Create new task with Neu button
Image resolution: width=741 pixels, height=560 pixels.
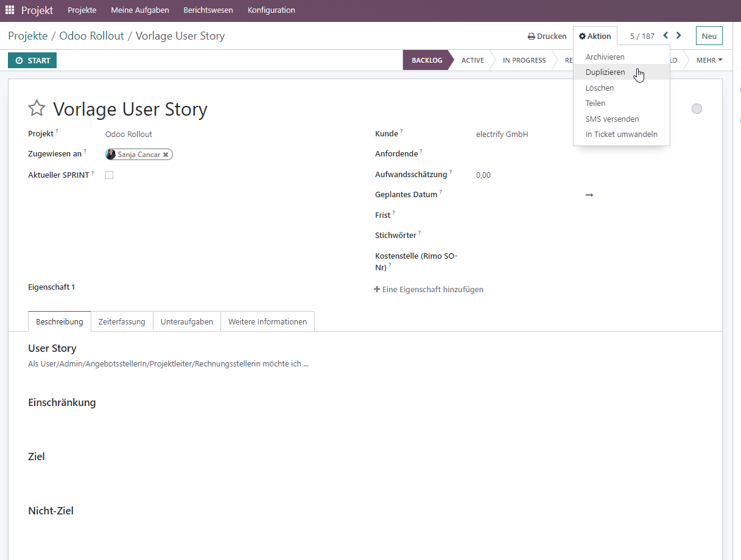(709, 36)
